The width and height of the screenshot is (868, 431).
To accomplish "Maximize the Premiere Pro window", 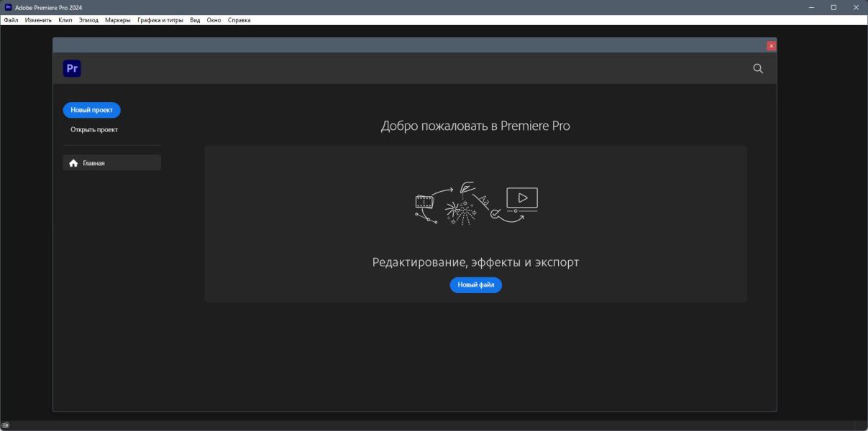I will point(833,7).
